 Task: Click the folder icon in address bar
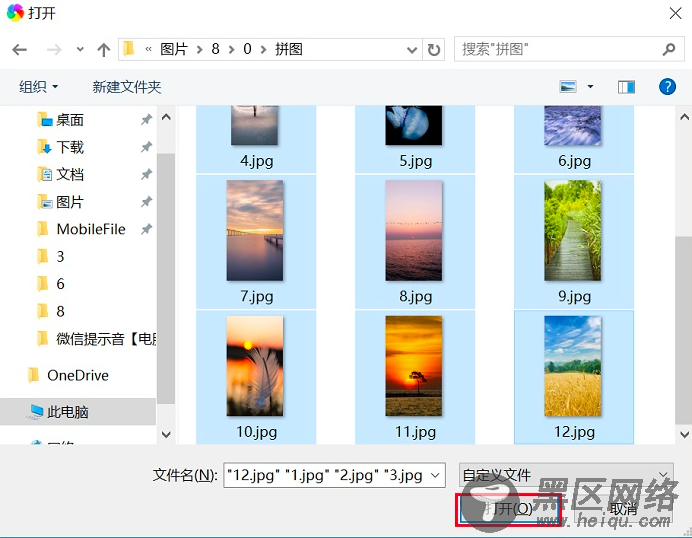[x=129, y=49]
